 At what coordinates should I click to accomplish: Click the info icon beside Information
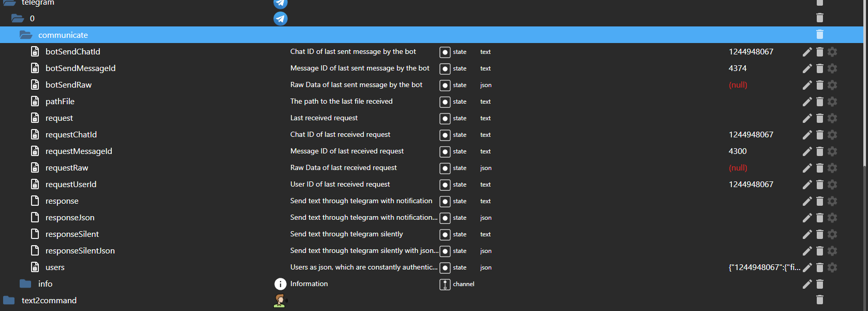click(280, 284)
